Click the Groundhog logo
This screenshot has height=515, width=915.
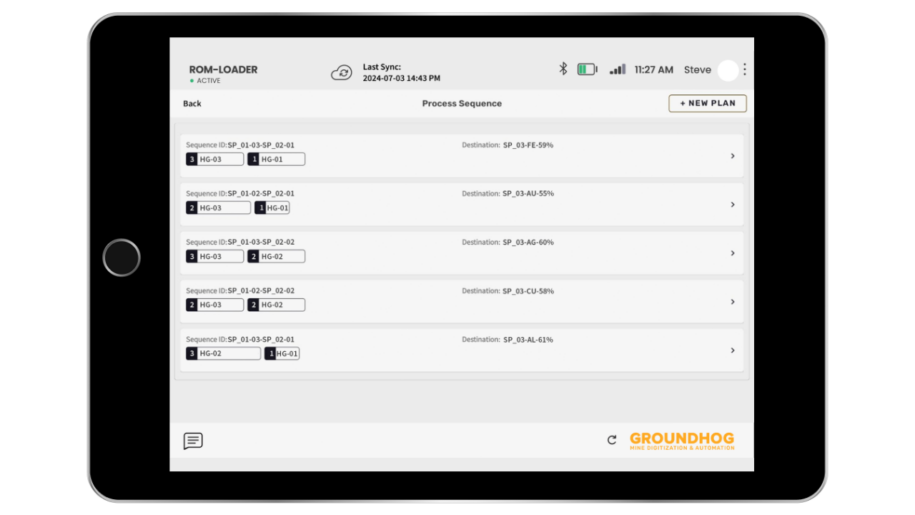point(681,440)
